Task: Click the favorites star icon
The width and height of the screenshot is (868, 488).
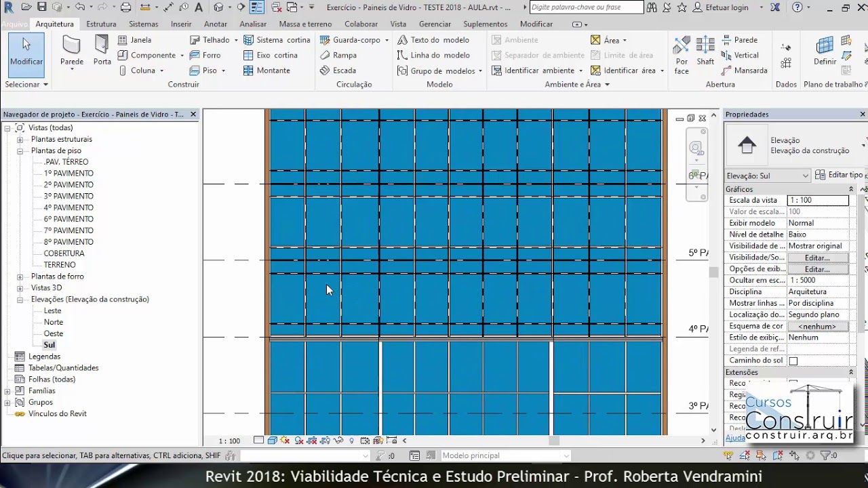Action: [682, 7]
